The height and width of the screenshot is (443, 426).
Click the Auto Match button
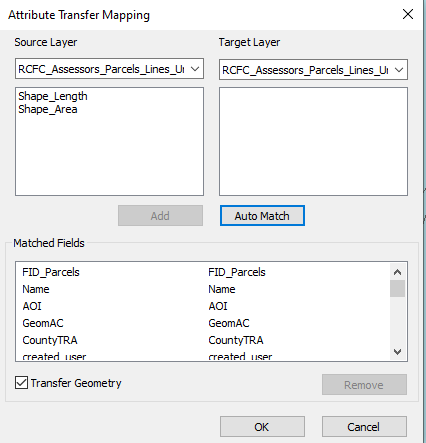(x=262, y=216)
